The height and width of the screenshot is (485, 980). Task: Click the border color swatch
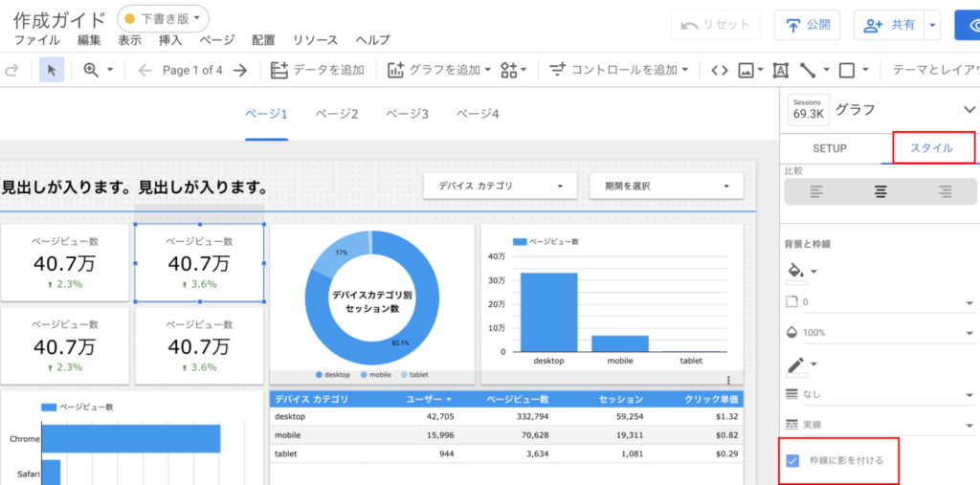(796, 375)
